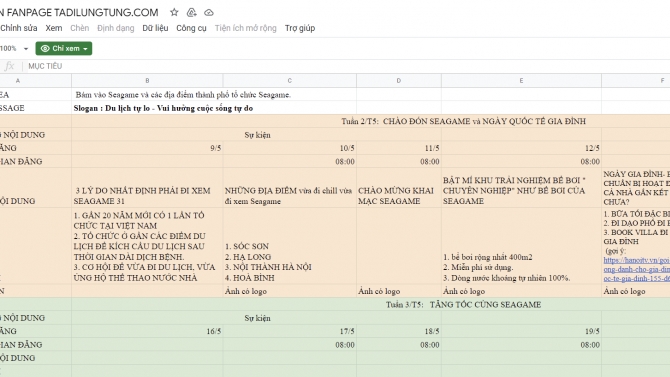Select cell '3 LÝ DO NHẤT ĐỊNH PHẢI ĐI XEM'

pos(147,188)
